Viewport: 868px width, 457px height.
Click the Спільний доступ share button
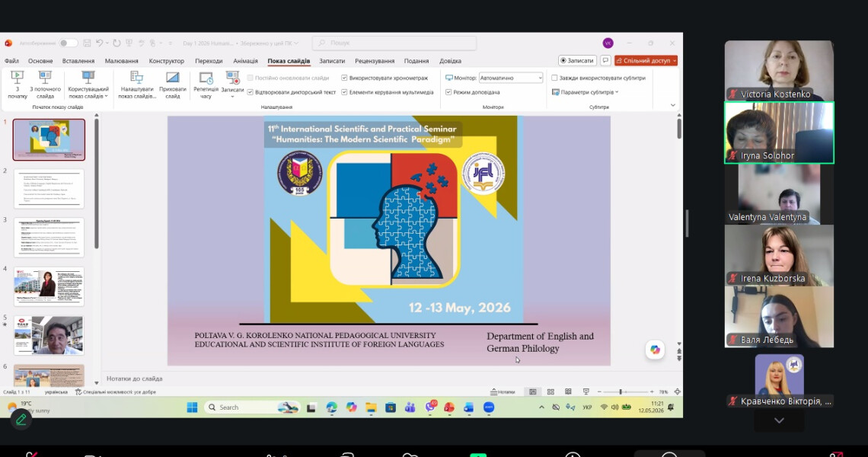point(646,60)
